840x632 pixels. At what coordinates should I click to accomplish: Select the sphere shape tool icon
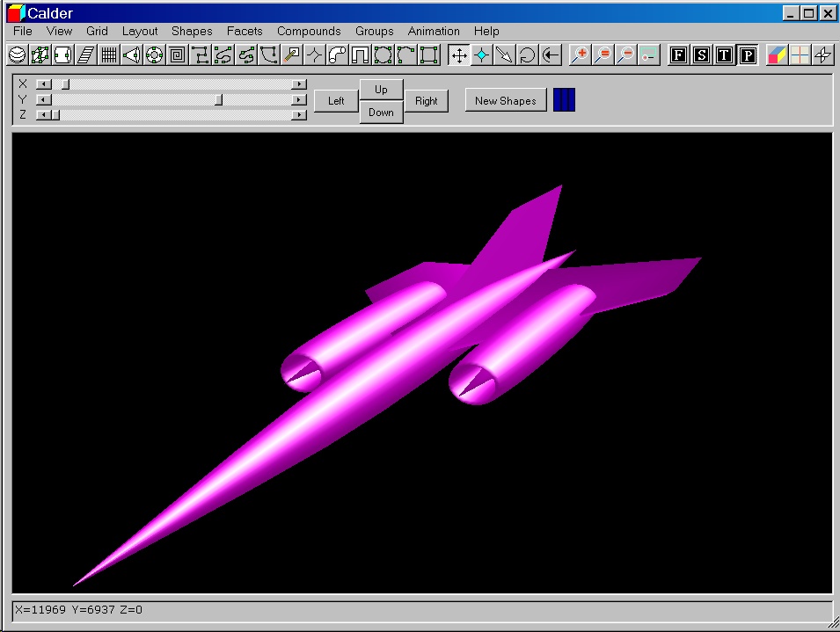[x=17, y=55]
